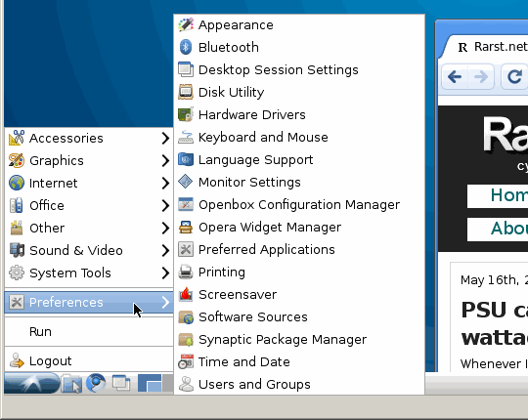Select Run from the start menu

click(x=89, y=331)
